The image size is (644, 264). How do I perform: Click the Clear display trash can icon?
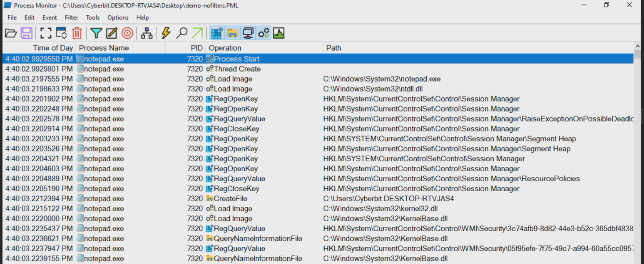coord(77,33)
